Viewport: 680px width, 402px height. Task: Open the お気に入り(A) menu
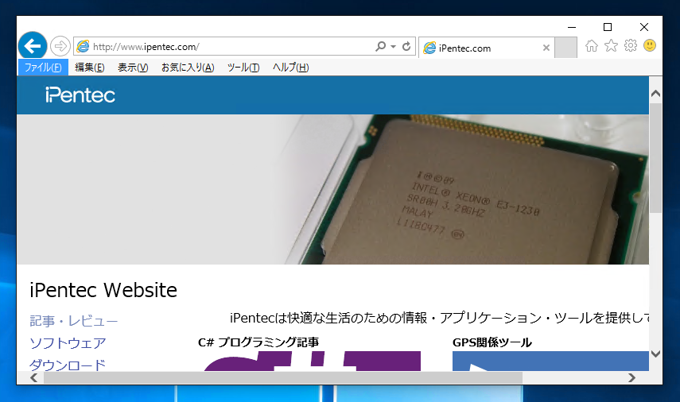coord(188,68)
